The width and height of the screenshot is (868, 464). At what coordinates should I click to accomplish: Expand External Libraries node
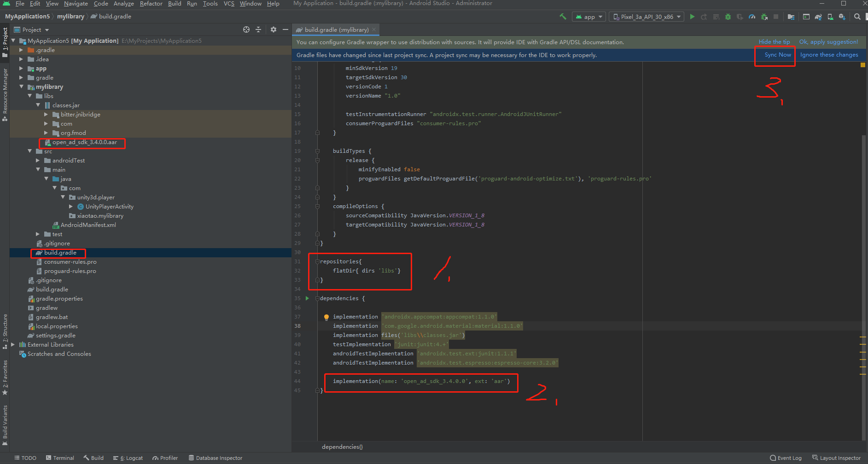pos(13,344)
